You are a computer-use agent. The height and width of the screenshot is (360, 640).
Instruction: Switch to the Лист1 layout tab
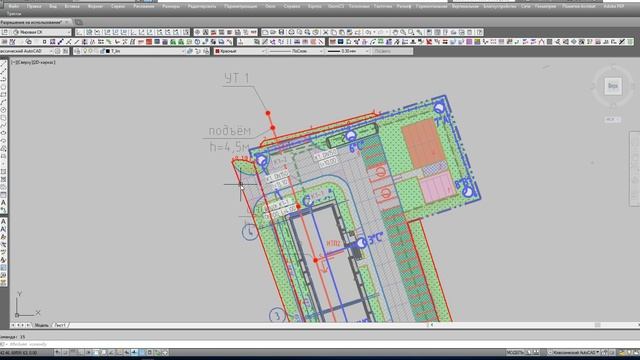coord(60,325)
